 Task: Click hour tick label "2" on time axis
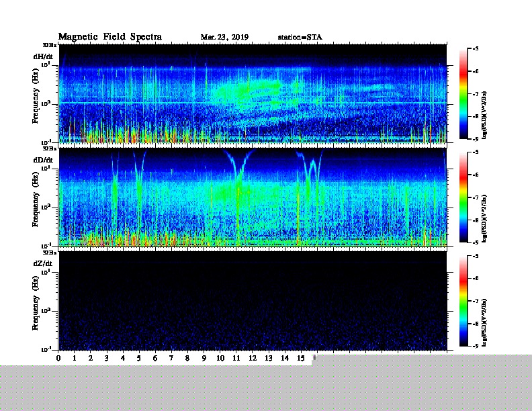(x=91, y=358)
